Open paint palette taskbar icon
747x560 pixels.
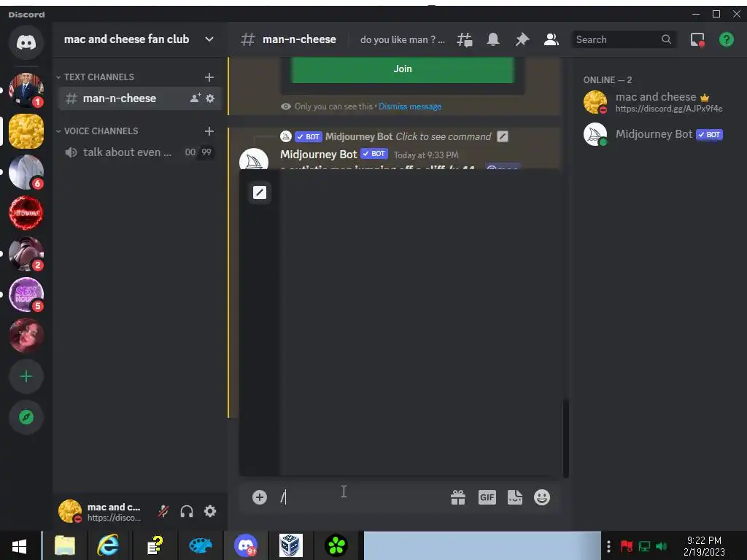point(200,546)
